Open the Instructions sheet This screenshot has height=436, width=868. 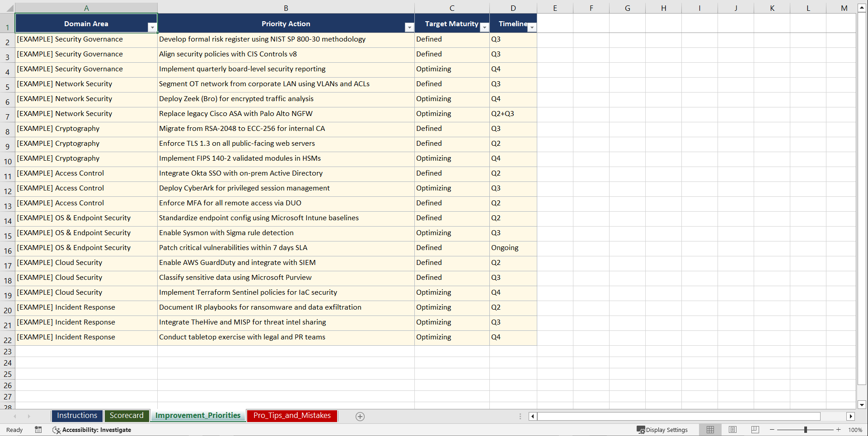click(x=77, y=416)
